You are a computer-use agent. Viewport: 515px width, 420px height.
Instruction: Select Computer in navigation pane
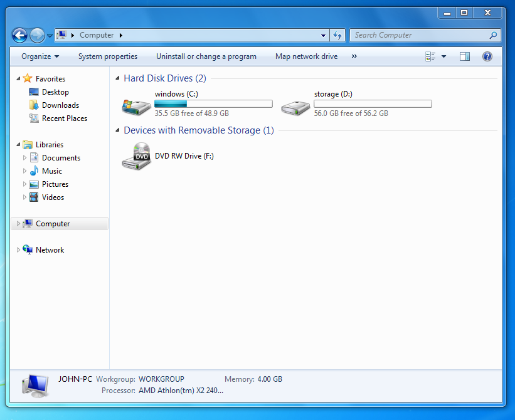(x=60, y=223)
